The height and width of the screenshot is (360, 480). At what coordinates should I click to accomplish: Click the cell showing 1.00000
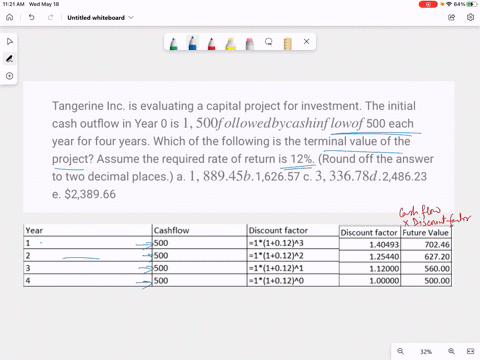tap(370, 281)
